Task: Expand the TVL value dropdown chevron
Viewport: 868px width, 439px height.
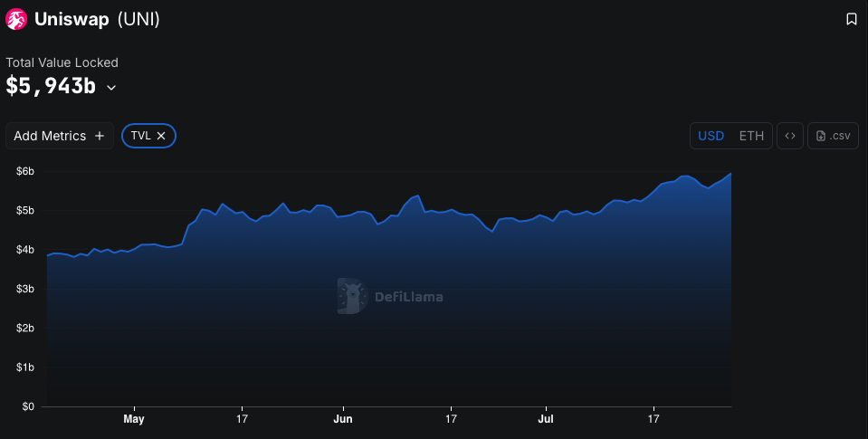Action: click(x=111, y=88)
